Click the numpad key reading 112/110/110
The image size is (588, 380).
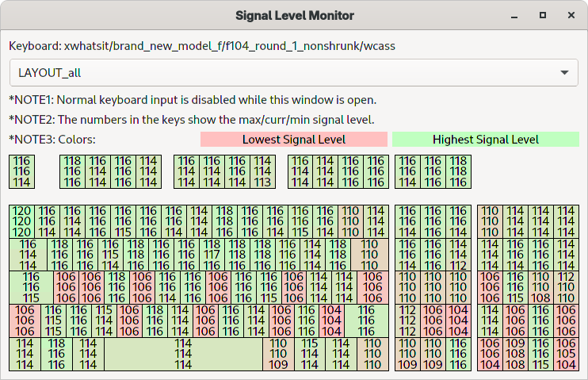coord(566,288)
